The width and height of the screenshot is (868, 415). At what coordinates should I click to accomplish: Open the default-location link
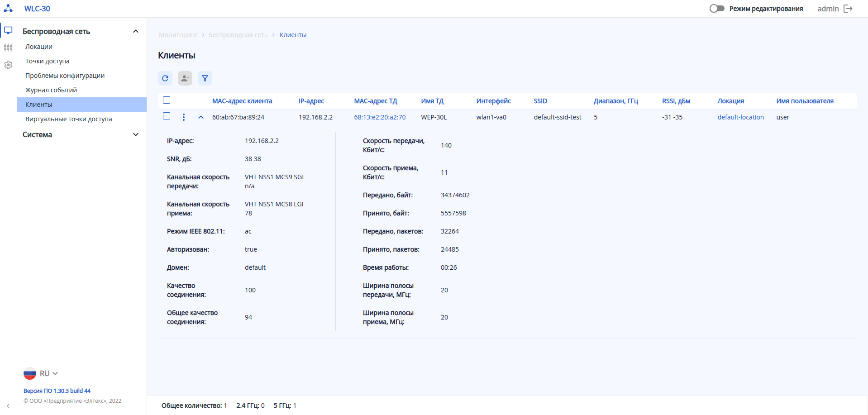tap(740, 117)
